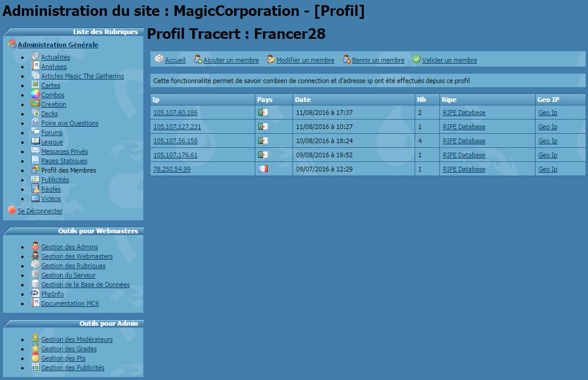Open Bannir un membre link
Image resolution: width=588 pixels, height=380 pixels.
pyautogui.click(x=378, y=60)
